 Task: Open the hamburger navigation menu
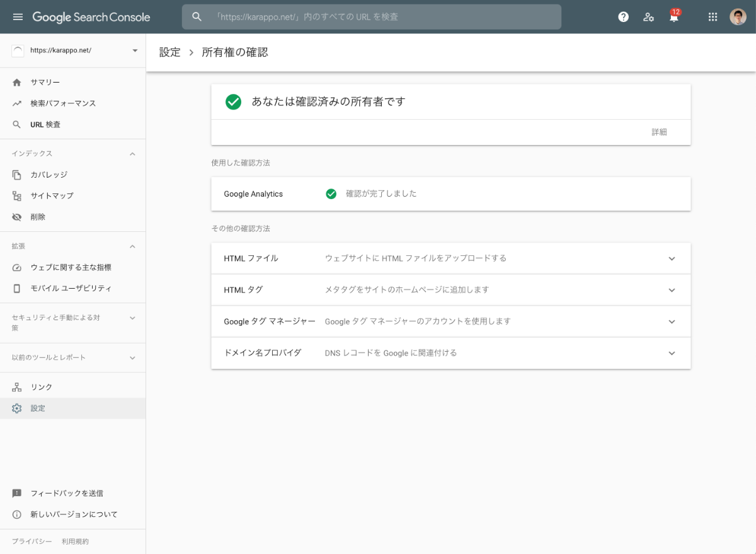(x=18, y=17)
